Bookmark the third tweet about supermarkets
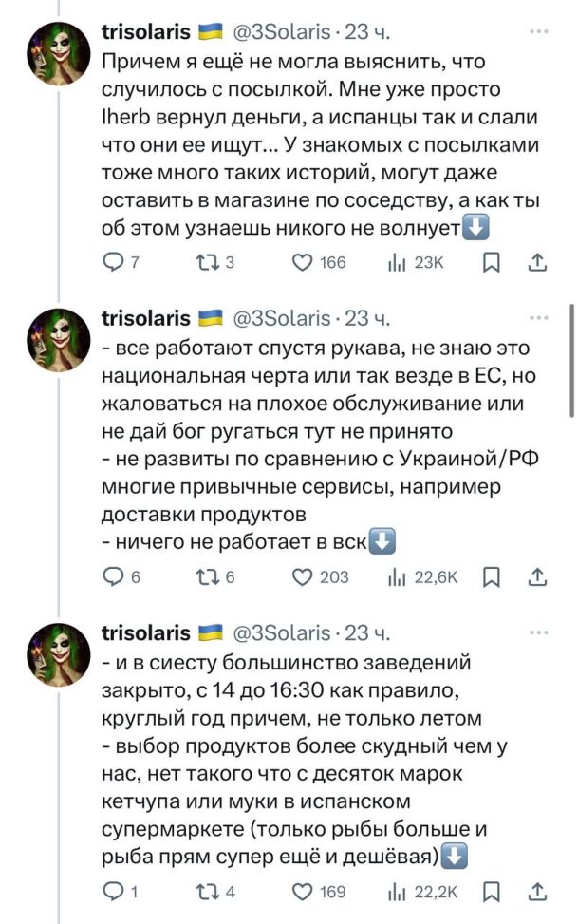Screen dimensions: 578x924 point(491,891)
